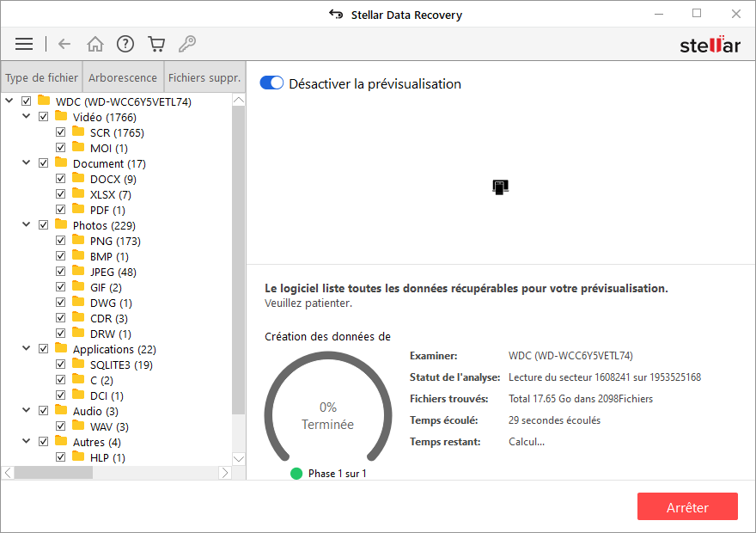Click the PNG (173) folder icon
The image size is (756, 533).
[78, 240]
